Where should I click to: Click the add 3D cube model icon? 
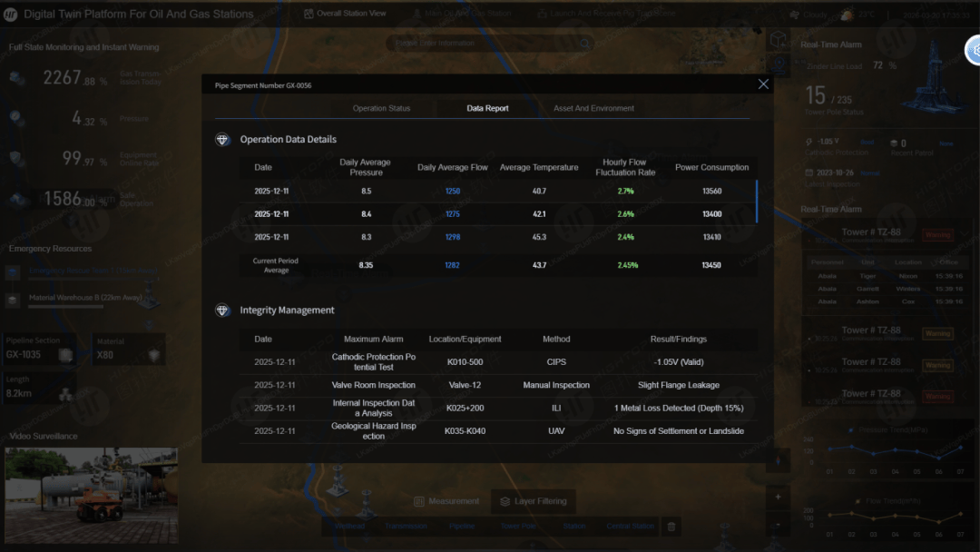click(779, 41)
